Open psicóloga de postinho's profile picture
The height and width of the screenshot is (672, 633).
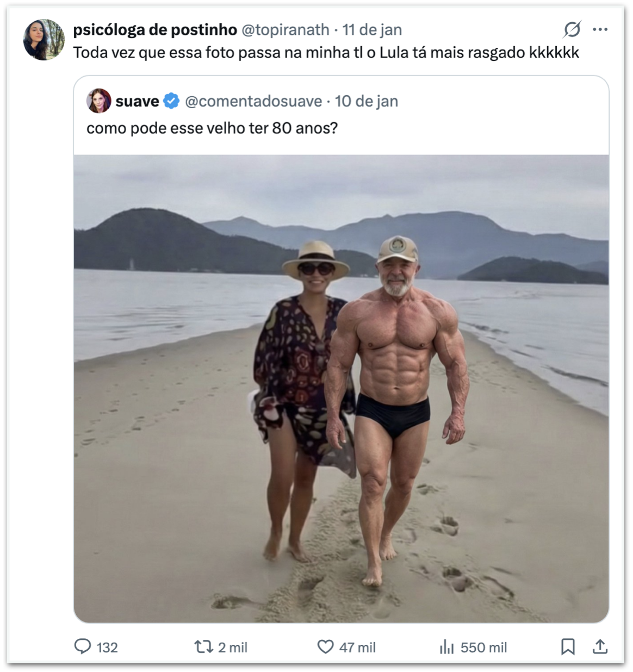[x=44, y=40]
